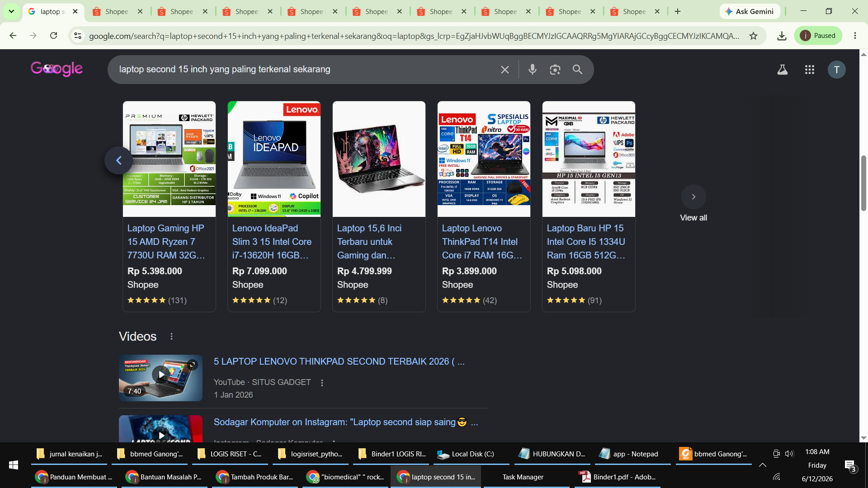Open the taskbar clock and date
The height and width of the screenshot is (488, 868).
817,465
